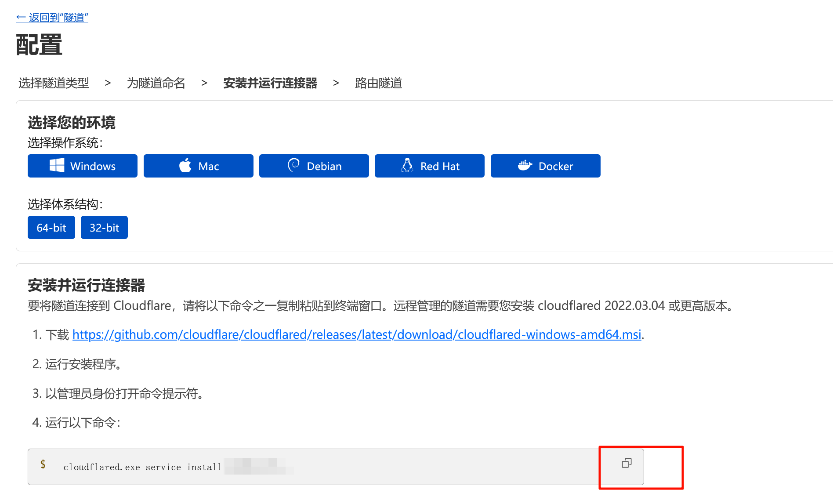
Task: Click the 安装并运行连接器 breadcrumb step
Action: pyautogui.click(x=270, y=83)
